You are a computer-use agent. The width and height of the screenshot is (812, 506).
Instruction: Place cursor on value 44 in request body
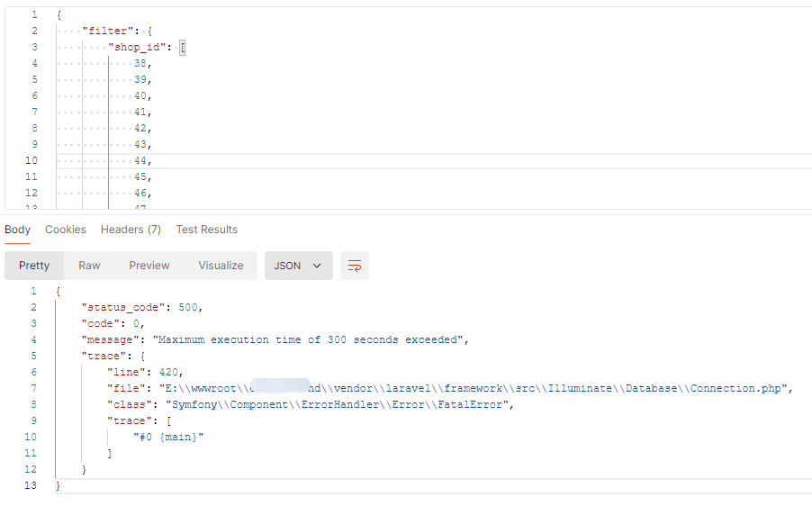(140, 160)
